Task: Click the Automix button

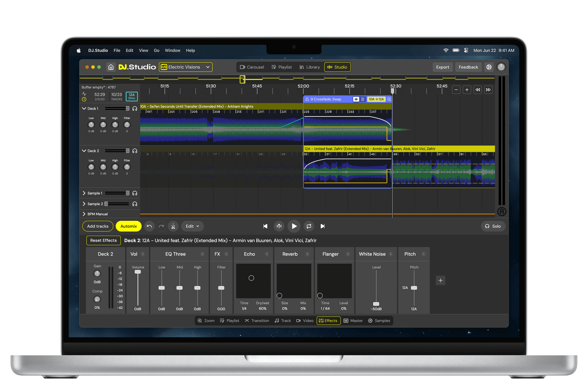Action: point(129,226)
